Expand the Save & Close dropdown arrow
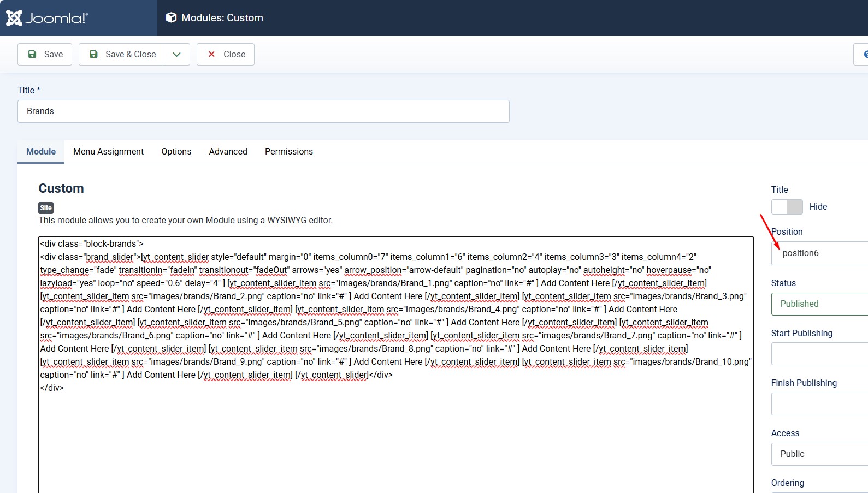 (176, 54)
